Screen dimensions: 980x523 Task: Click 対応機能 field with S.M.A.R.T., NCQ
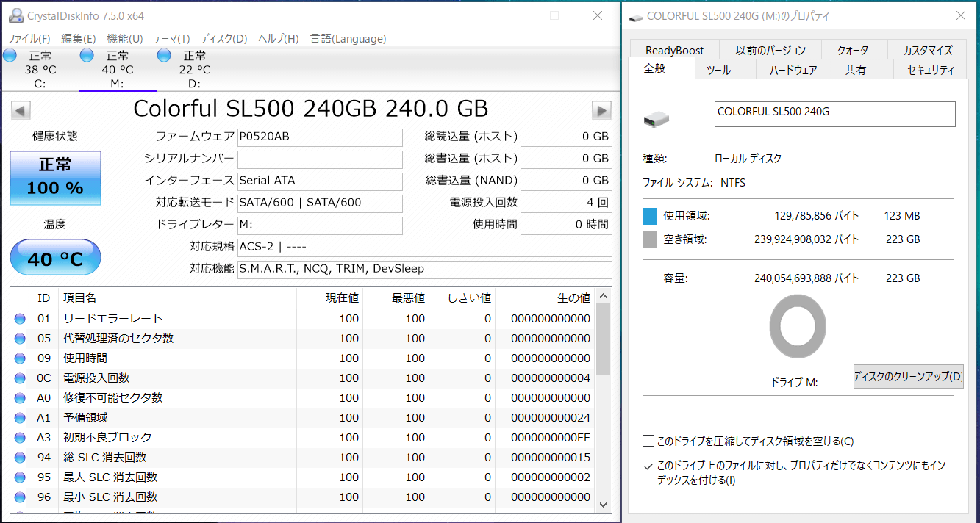click(424, 270)
